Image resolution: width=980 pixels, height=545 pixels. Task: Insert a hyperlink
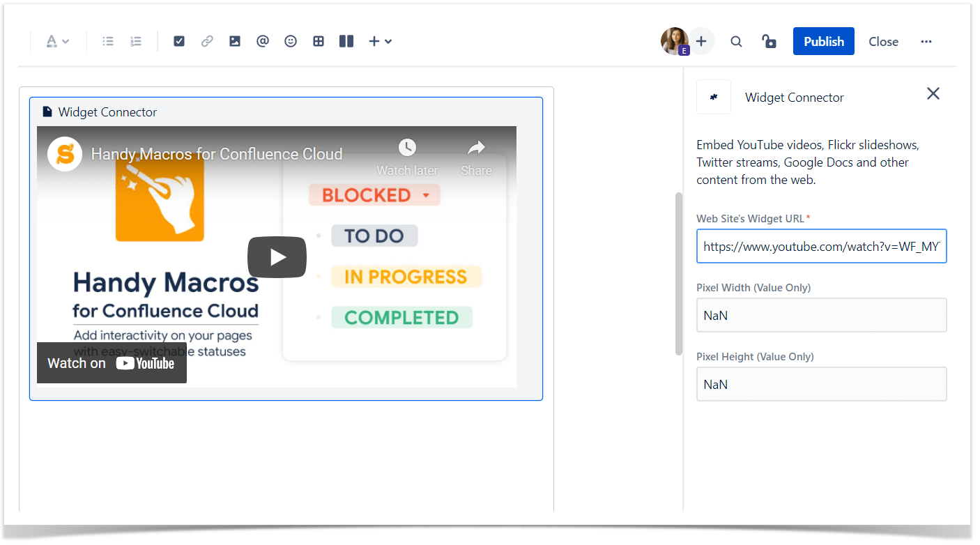[207, 41]
